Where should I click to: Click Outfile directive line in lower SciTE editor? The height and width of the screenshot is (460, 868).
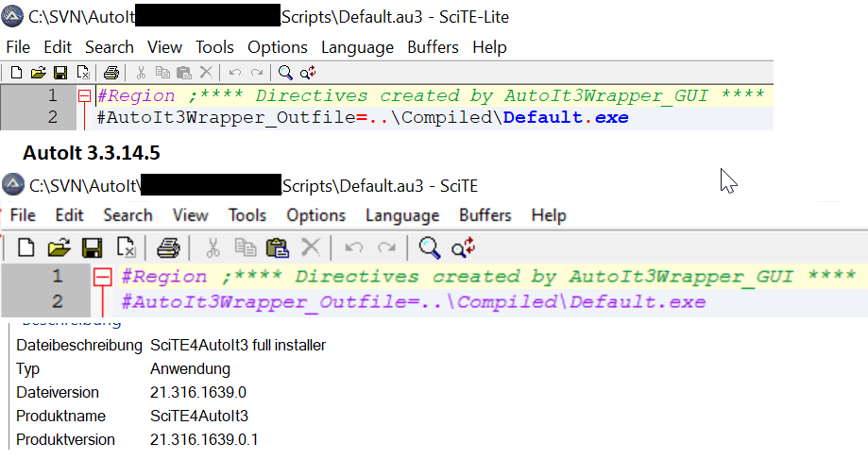414,302
